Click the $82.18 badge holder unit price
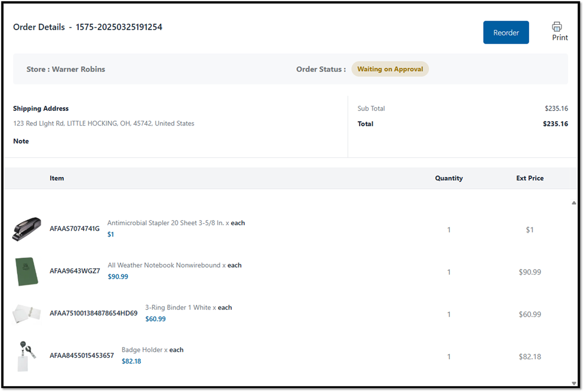584x392 pixels. point(131,362)
